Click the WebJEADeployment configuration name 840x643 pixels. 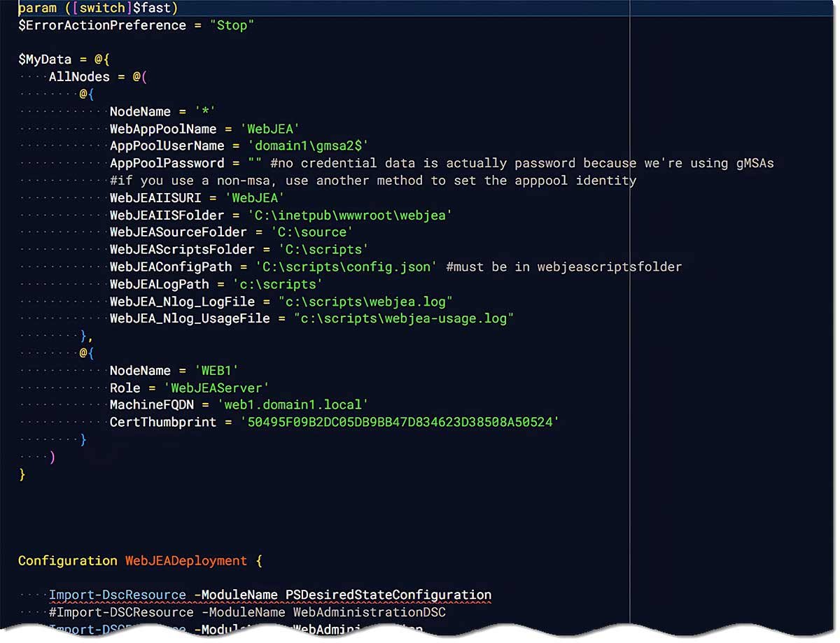click(x=185, y=560)
